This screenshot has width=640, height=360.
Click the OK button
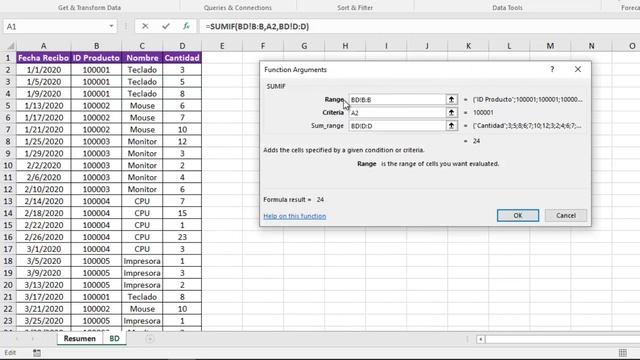pyautogui.click(x=518, y=216)
